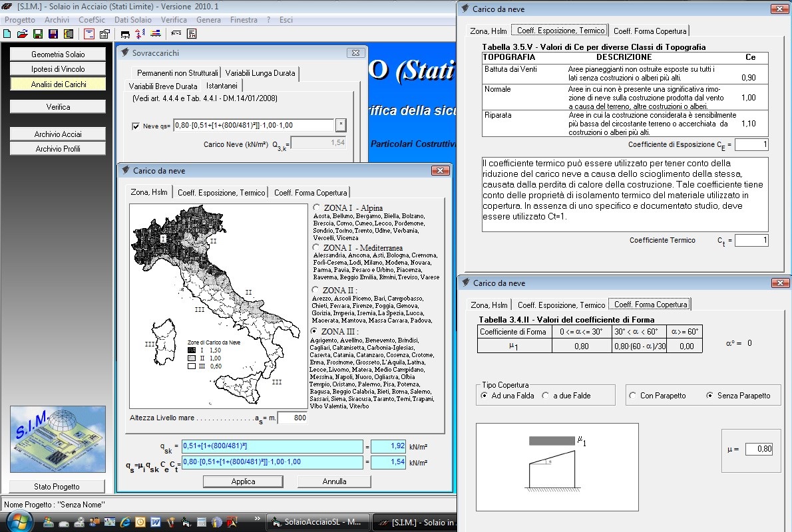Click the yellow and gray door toolbar icon
Image resolution: width=792 pixels, height=532 pixels.
point(68,34)
